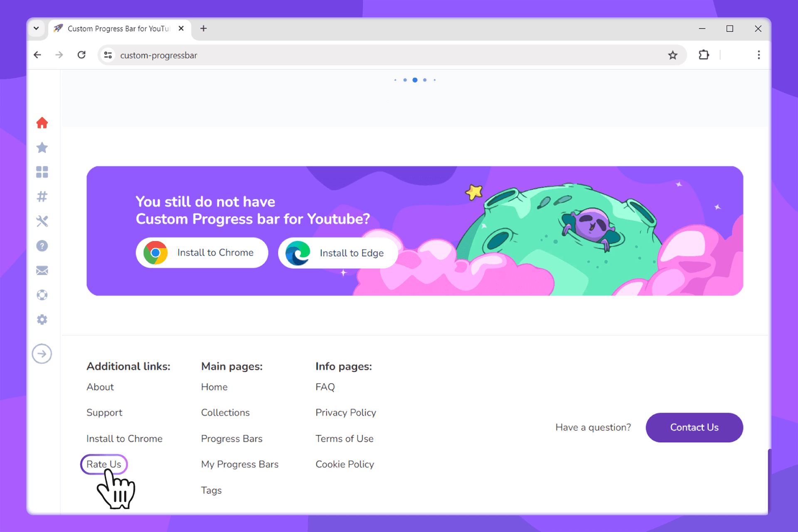Viewport: 798px width, 532px height.
Task: Open the Support footer link
Action: [104, 413]
